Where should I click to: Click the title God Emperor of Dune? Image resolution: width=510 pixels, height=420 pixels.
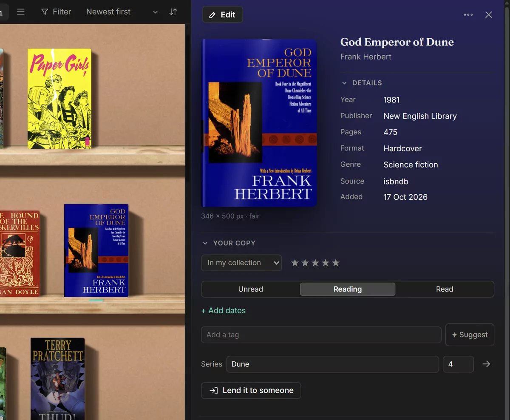[397, 42]
